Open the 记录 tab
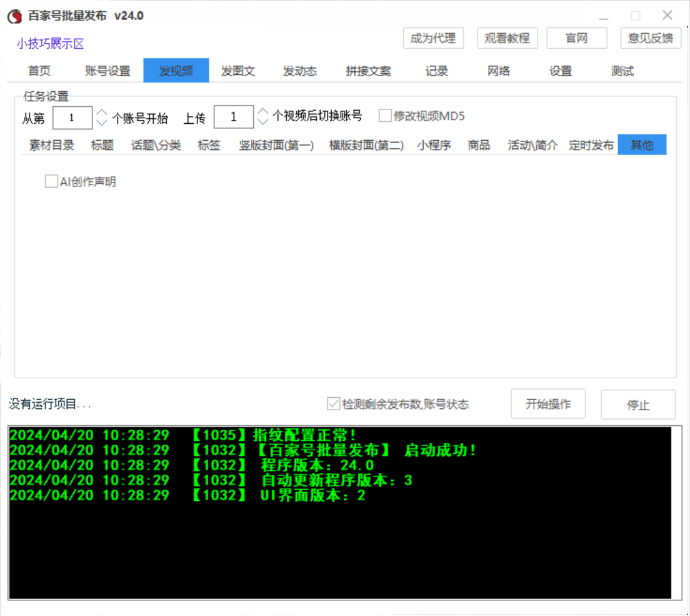This screenshot has width=690, height=616. 436,71
